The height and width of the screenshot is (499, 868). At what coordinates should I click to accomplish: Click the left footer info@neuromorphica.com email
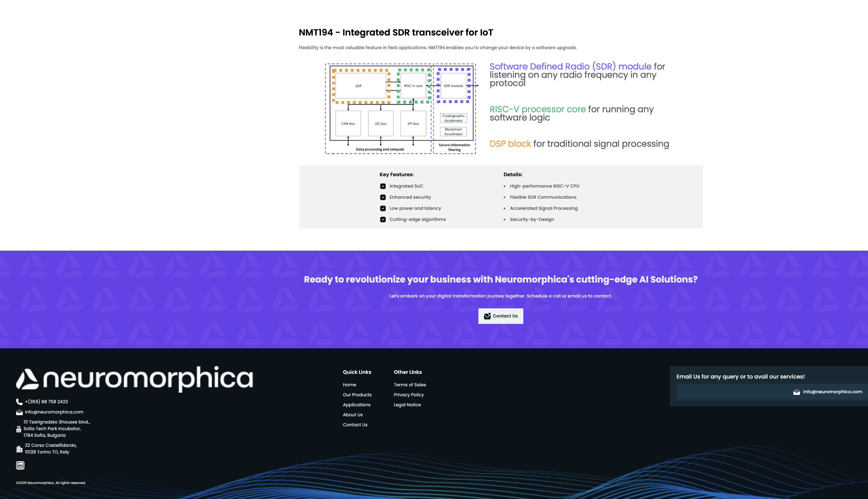(54, 412)
